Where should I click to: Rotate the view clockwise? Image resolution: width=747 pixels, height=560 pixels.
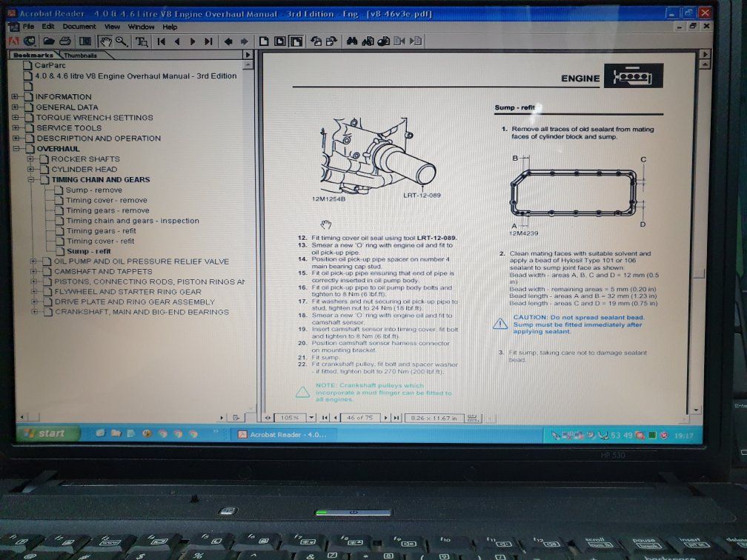tap(331, 41)
